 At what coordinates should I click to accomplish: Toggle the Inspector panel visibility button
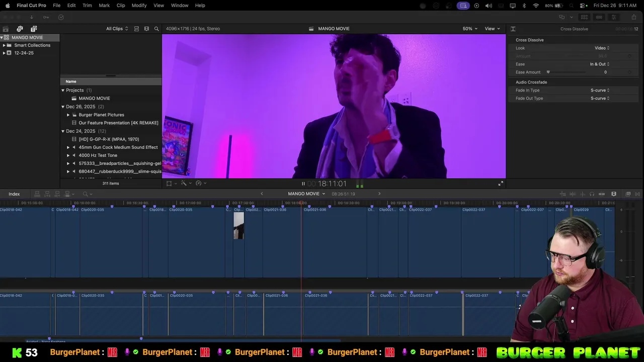click(x=613, y=17)
